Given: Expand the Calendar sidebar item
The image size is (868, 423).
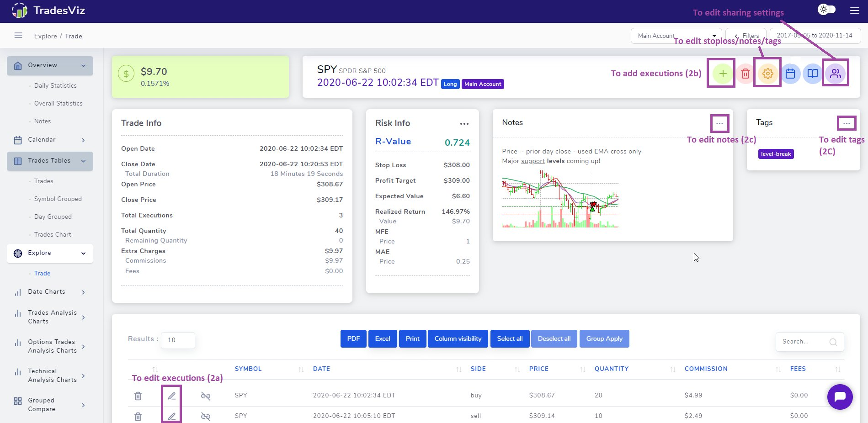Looking at the screenshot, I should [50, 140].
